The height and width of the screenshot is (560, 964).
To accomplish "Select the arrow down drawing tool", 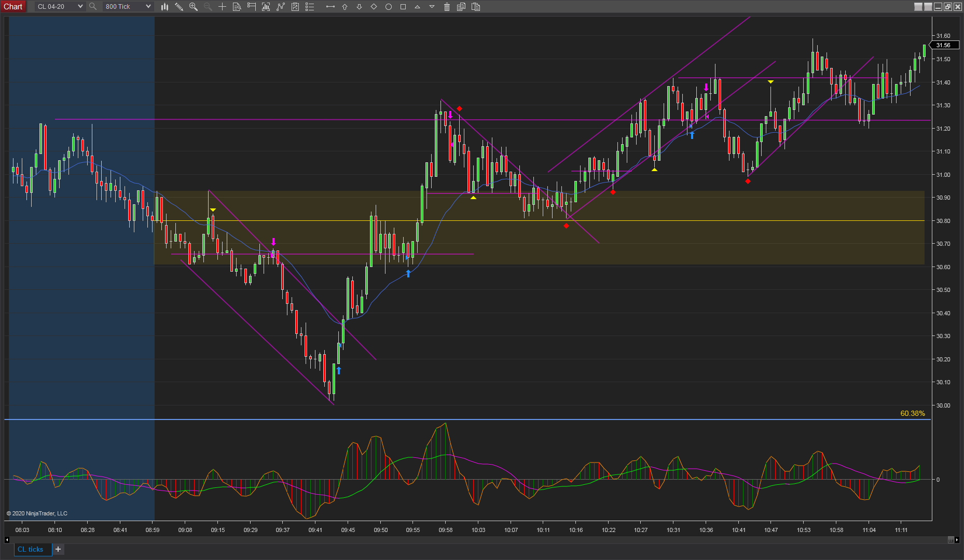I will click(359, 7).
